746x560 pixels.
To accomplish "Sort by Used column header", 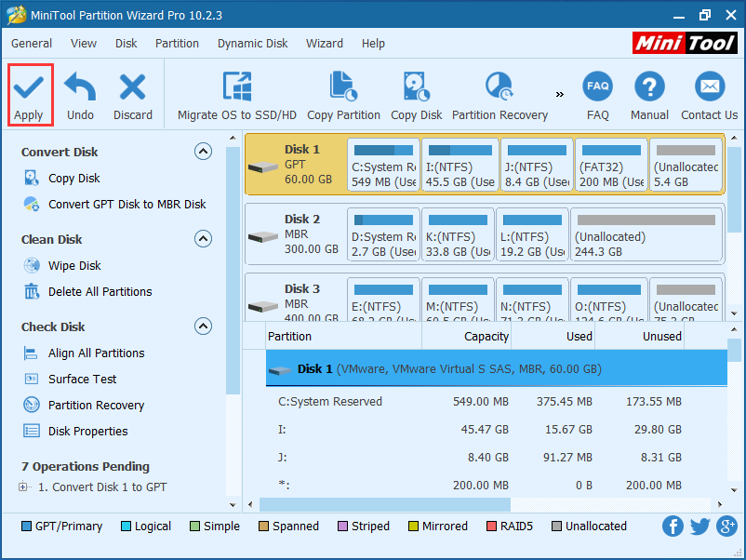I will tap(553, 336).
